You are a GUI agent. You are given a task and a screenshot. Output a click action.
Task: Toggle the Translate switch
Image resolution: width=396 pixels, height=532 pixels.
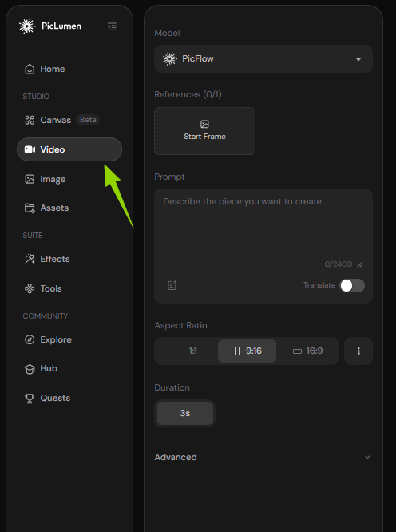(352, 285)
